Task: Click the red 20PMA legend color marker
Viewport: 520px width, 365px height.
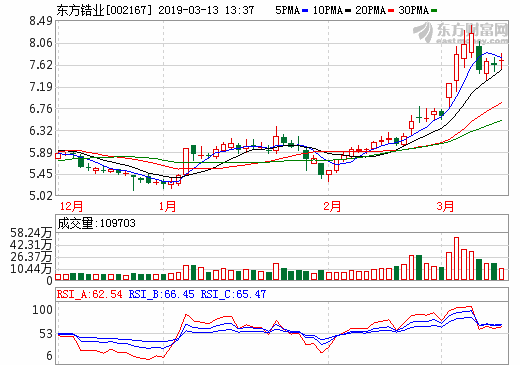Action: tap(391, 11)
